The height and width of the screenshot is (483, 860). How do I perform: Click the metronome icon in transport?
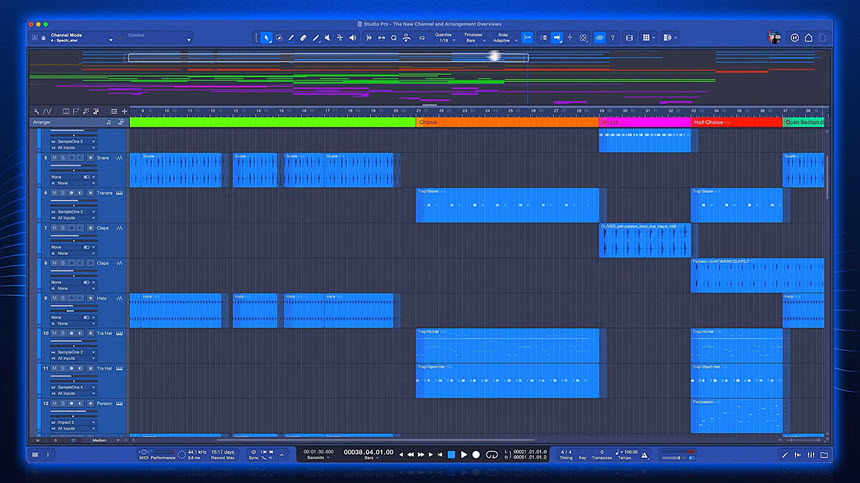(x=644, y=454)
